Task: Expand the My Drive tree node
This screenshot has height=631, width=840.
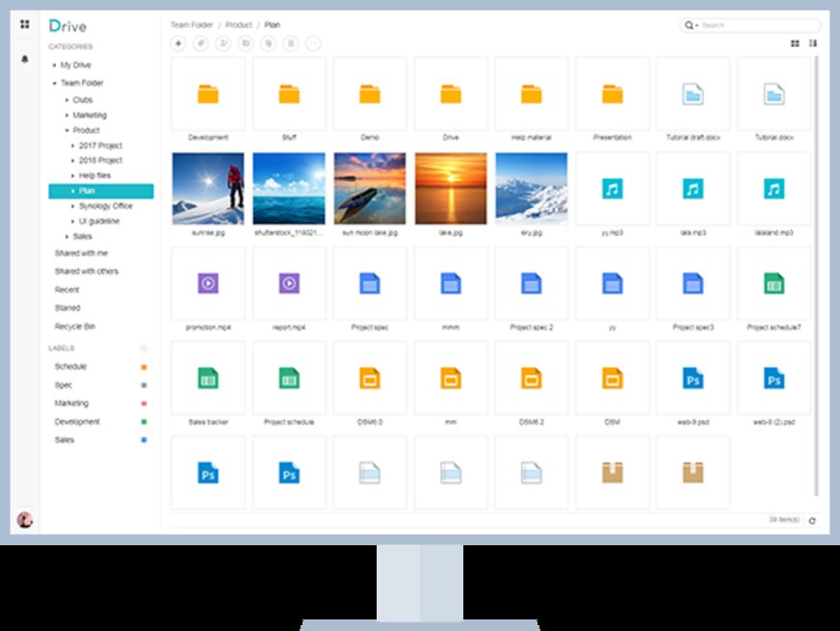Action: tap(54, 66)
